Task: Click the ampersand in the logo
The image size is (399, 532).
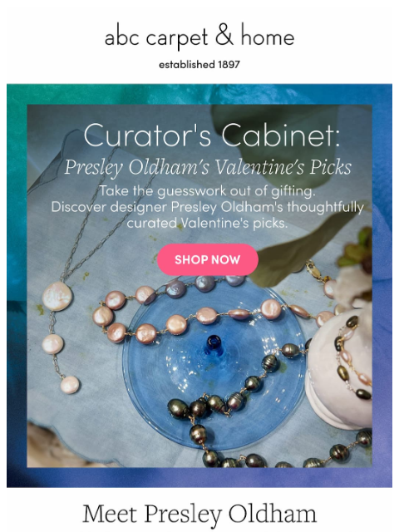Action: [224, 34]
